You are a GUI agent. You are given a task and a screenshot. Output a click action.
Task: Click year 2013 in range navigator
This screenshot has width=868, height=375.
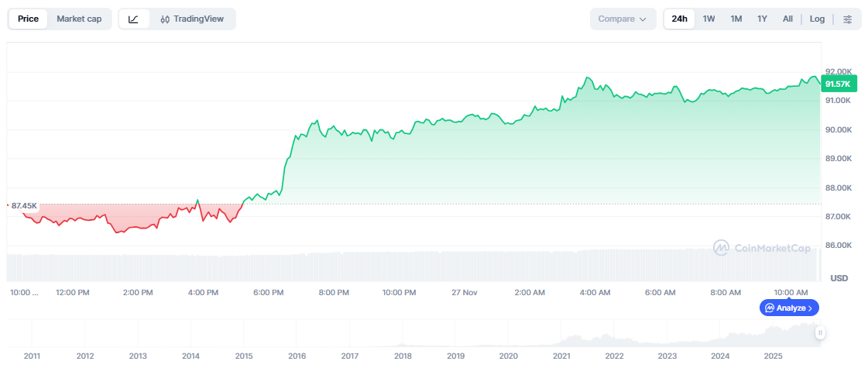[x=137, y=356]
